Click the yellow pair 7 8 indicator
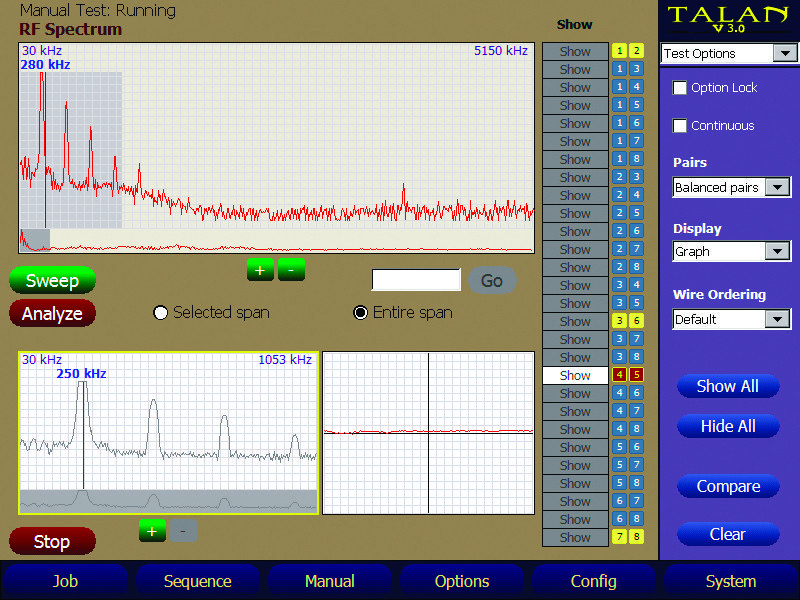 (x=628, y=537)
